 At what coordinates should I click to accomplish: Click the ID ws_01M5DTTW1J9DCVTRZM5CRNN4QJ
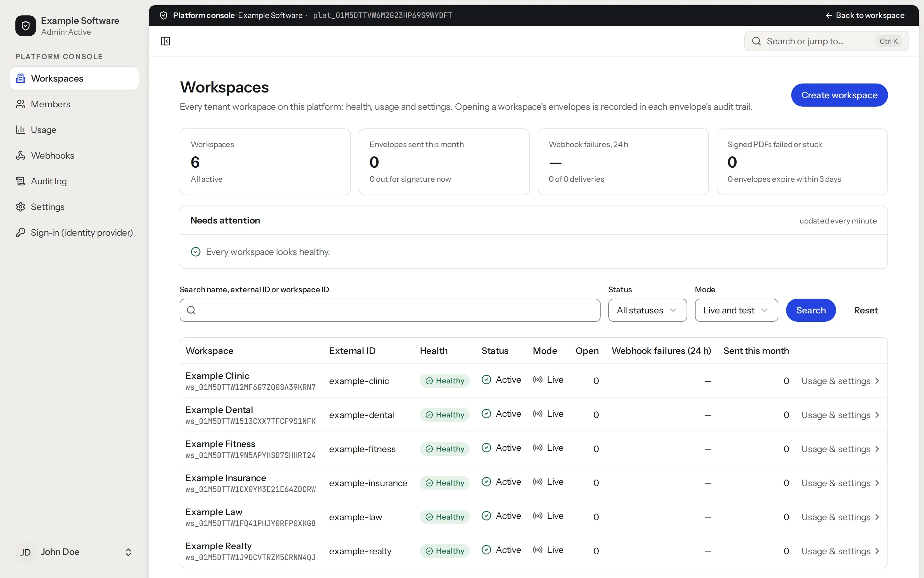[251, 557]
